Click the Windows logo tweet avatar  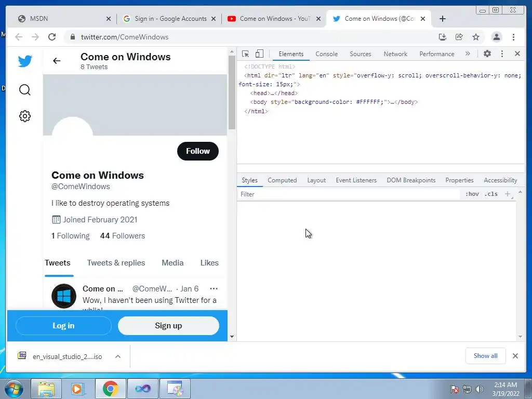tap(64, 296)
